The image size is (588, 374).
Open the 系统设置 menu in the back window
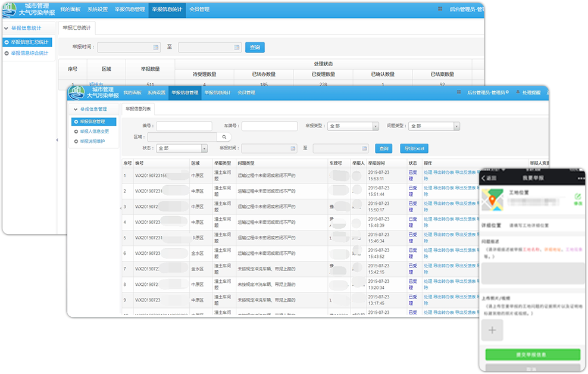pyautogui.click(x=98, y=10)
